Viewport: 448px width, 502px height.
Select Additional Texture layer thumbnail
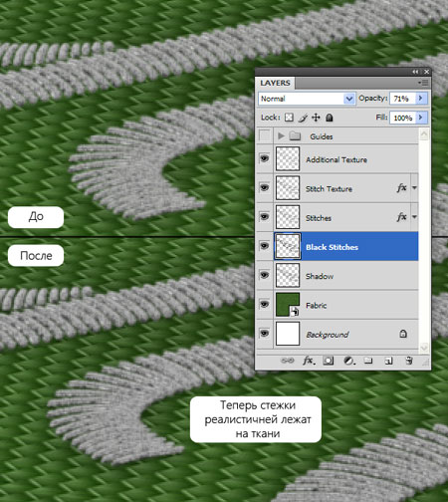[288, 158]
